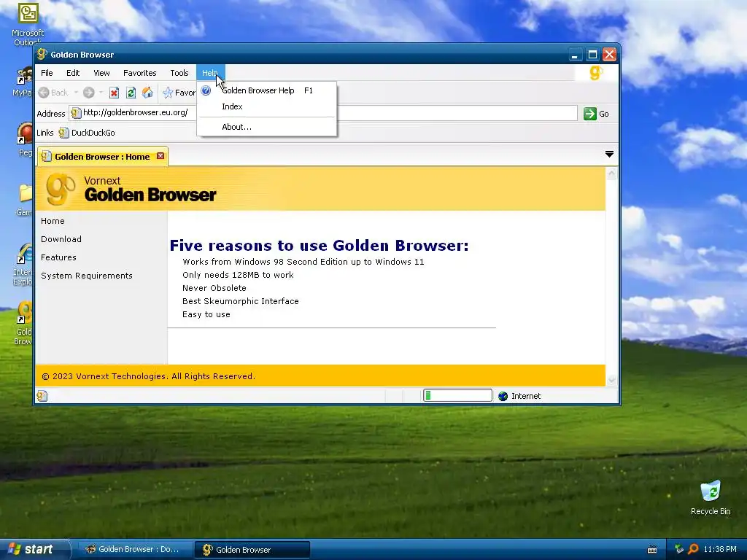This screenshot has height=560, width=747.
Task: Click the page icon in address bar
Action: (76, 113)
